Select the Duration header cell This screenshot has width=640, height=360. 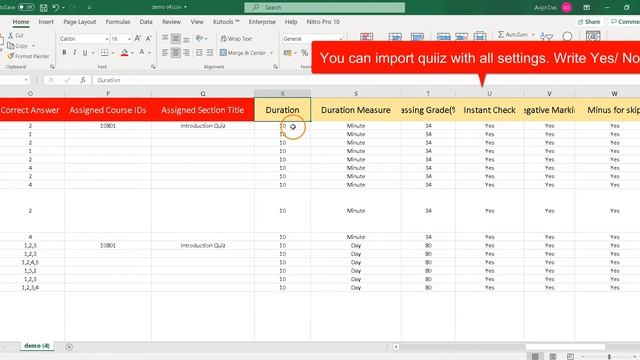[x=282, y=110]
